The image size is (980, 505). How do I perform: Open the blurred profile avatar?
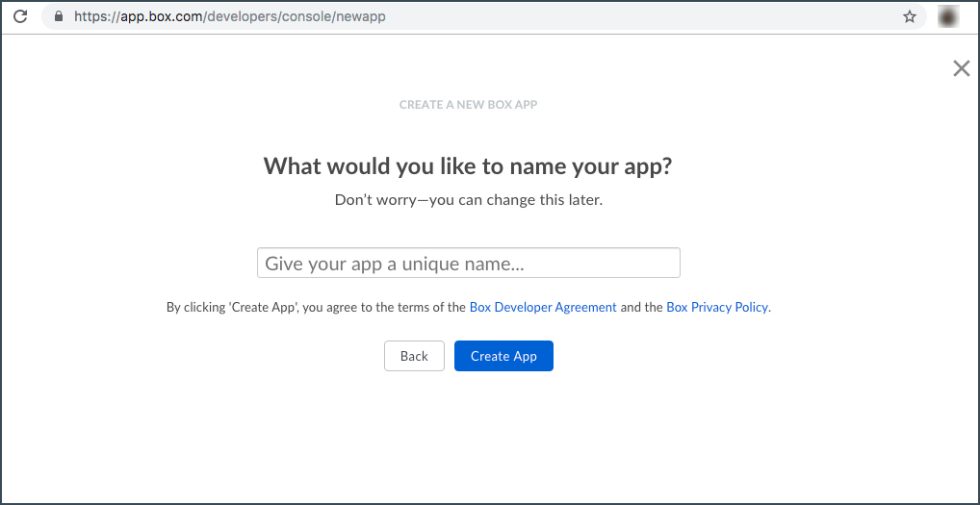[949, 17]
